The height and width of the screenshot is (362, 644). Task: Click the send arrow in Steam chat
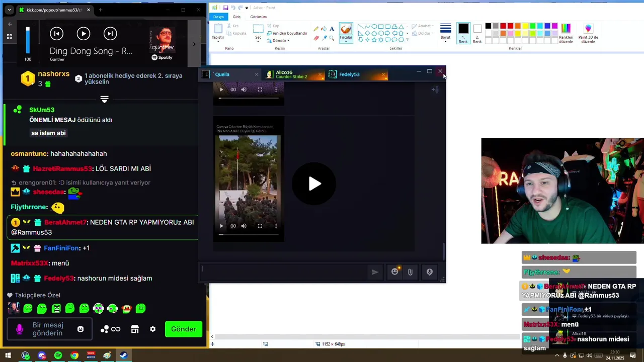375,272
